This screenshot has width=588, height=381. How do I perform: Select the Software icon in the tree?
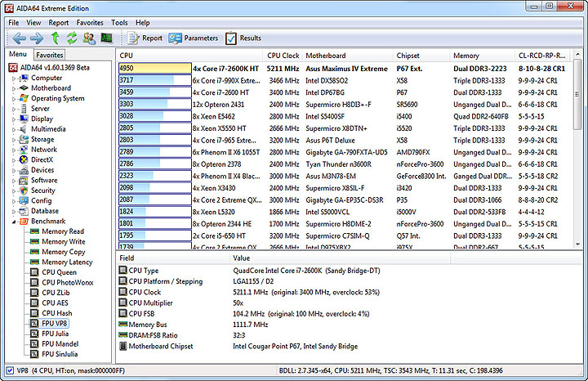(24, 180)
